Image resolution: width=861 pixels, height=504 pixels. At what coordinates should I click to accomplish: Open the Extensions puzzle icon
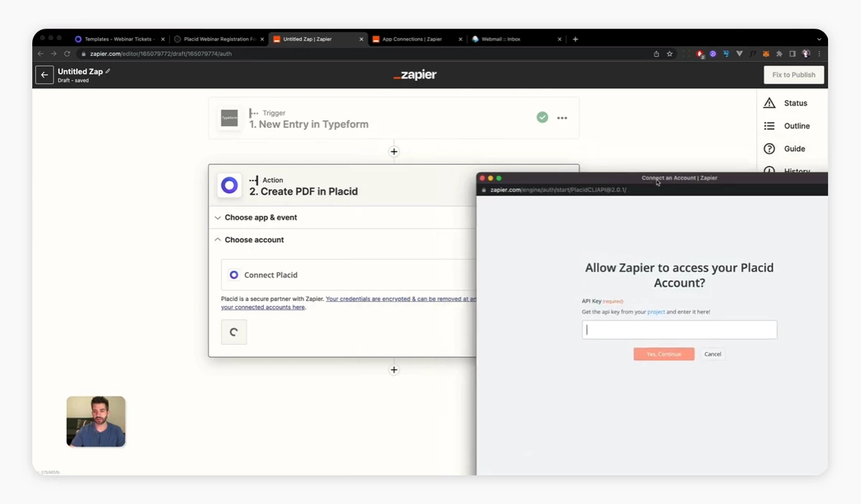click(779, 54)
